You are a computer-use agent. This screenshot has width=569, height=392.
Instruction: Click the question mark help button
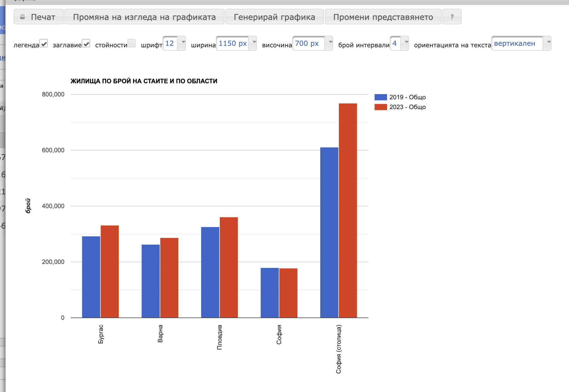(452, 17)
